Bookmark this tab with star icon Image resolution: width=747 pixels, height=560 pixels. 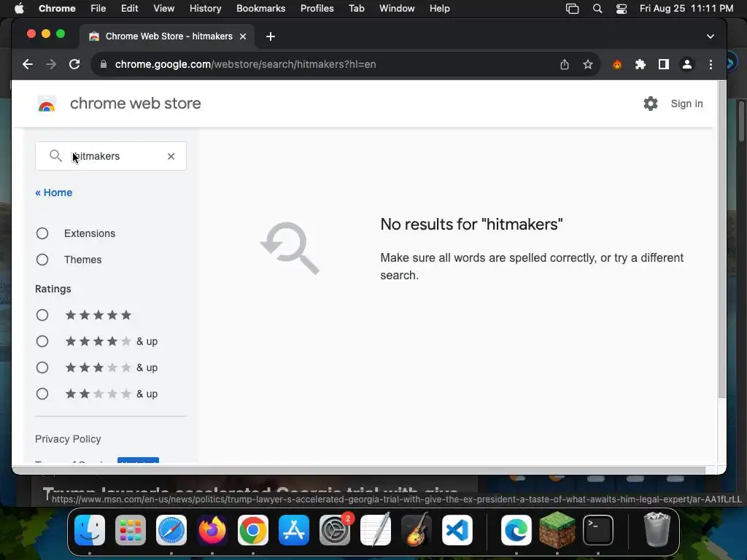point(588,64)
